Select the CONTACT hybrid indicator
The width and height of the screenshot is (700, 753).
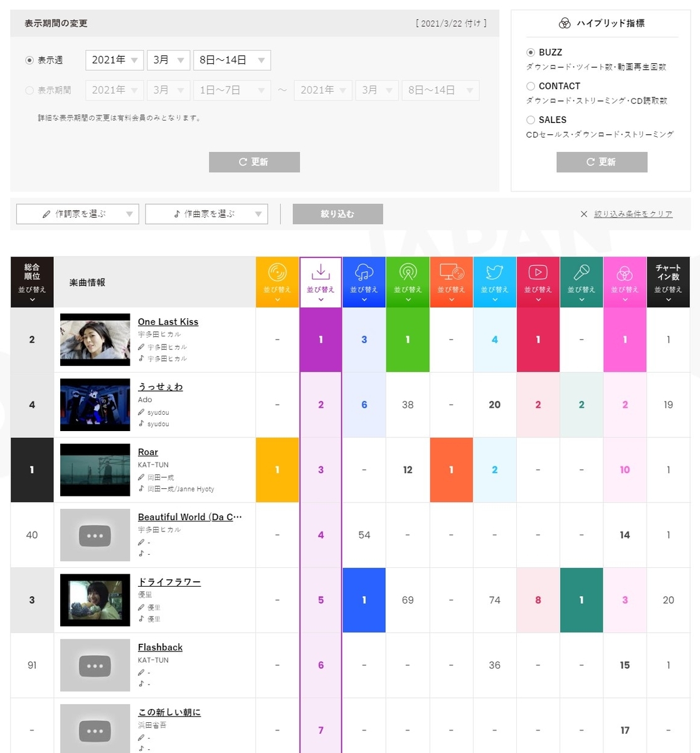(531, 86)
